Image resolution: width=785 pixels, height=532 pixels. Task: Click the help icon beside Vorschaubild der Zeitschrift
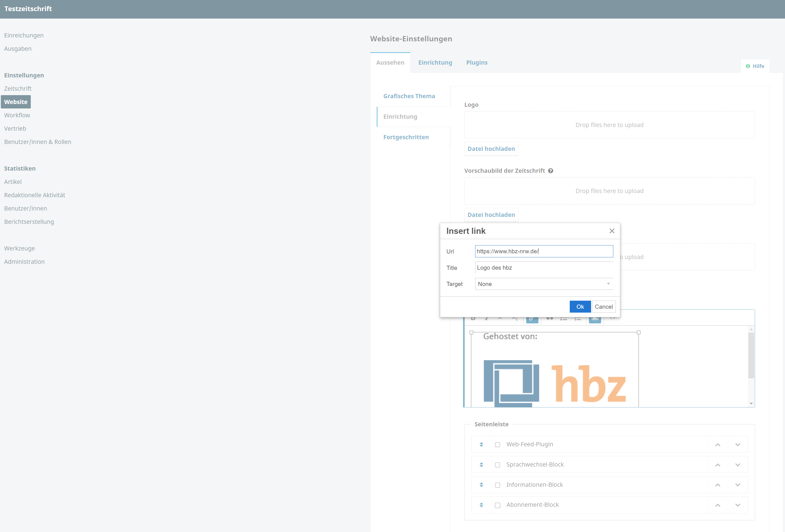coord(551,171)
